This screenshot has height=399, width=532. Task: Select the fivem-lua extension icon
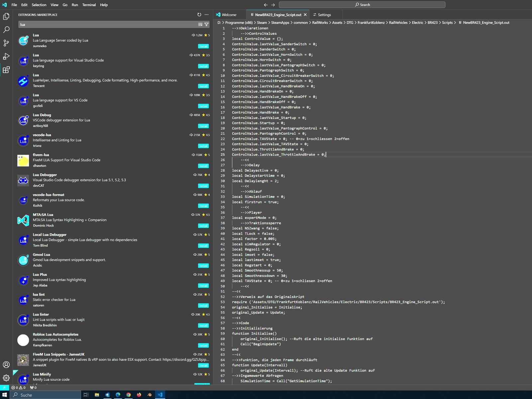click(x=23, y=161)
